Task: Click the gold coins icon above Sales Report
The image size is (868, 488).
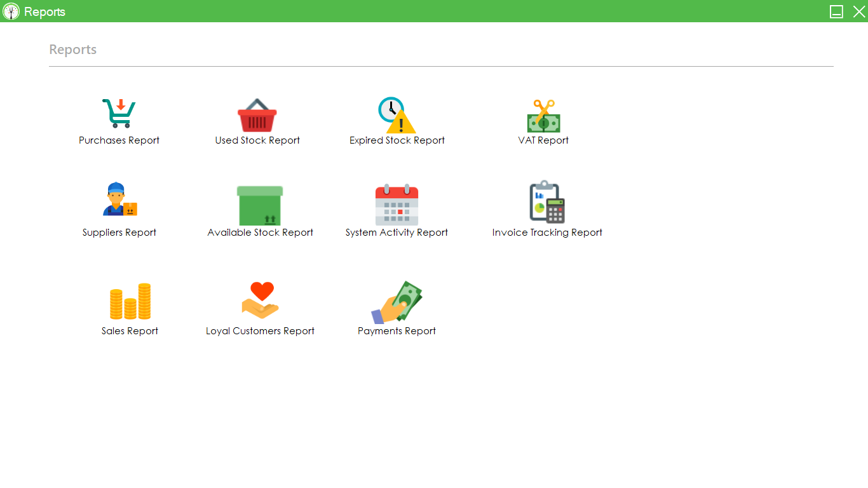Action: pyautogui.click(x=130, y=302)
